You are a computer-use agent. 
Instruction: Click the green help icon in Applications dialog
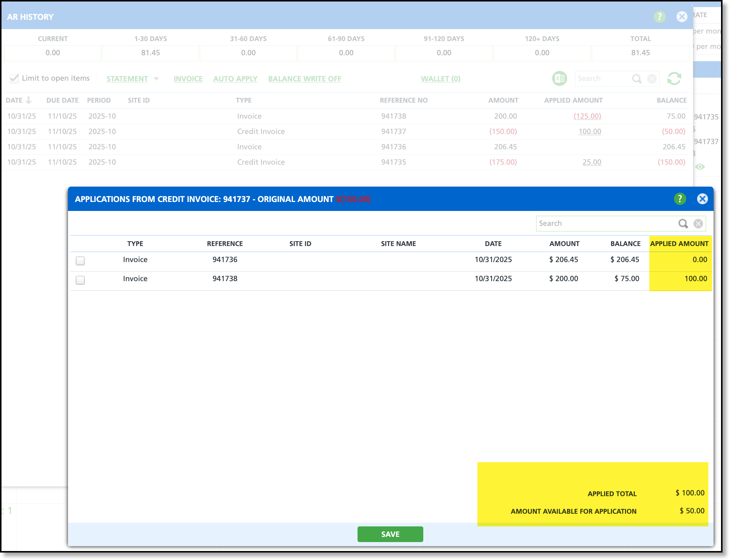(680, 199)
